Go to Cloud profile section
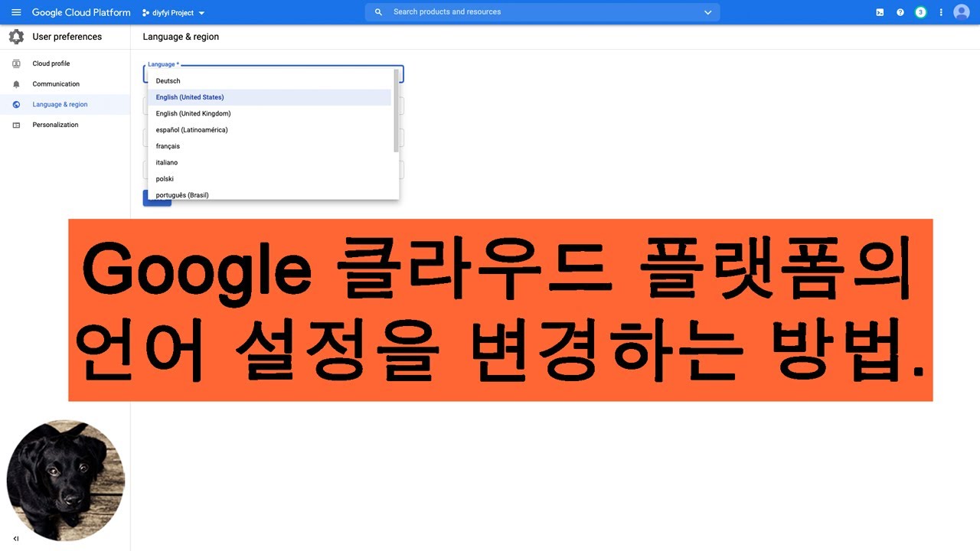Screen dimensions: 980x551 pyautogui.click(x=51, y=64)
